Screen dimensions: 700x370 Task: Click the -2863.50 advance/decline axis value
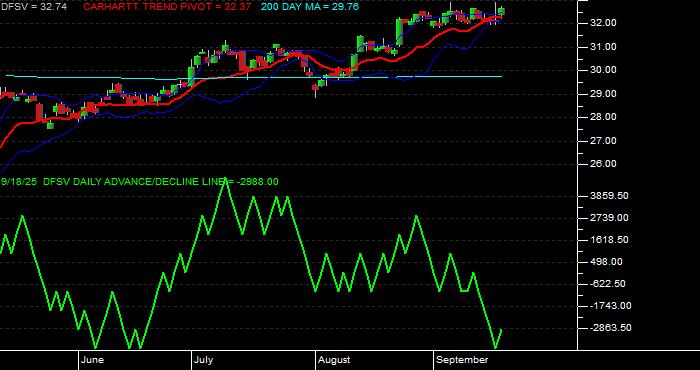610,328
